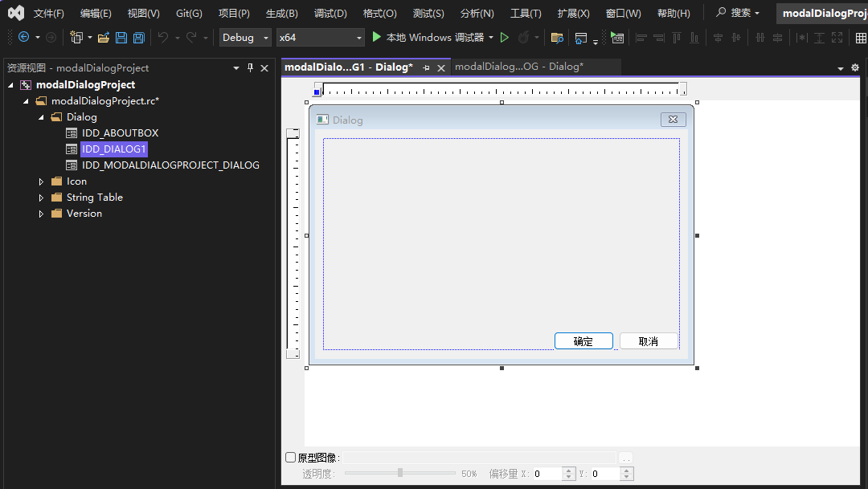868x489 pixels.
Task: Click the Save All icon
Action: click(x=137, y=37)
